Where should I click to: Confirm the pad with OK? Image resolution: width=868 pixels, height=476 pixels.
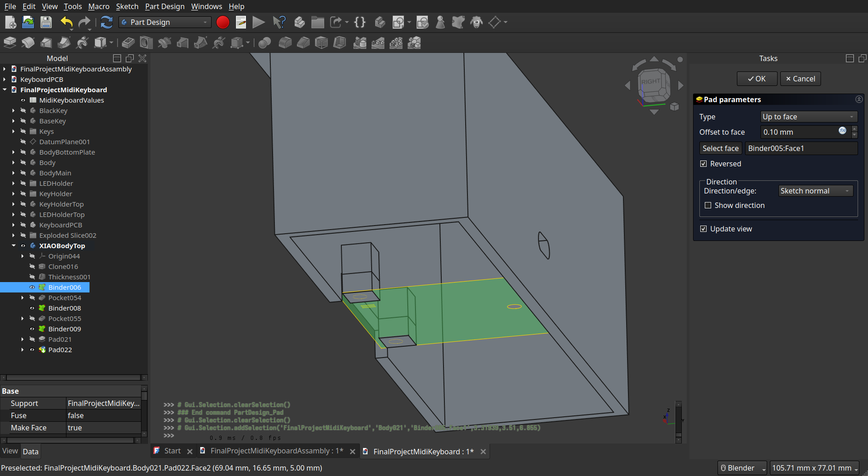(x=757, y=79)
